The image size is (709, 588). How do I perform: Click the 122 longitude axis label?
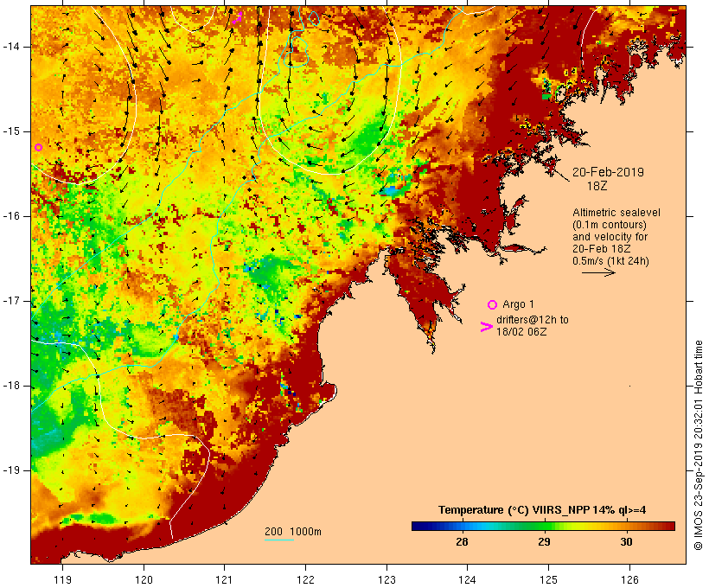click(x=306, y=579)
